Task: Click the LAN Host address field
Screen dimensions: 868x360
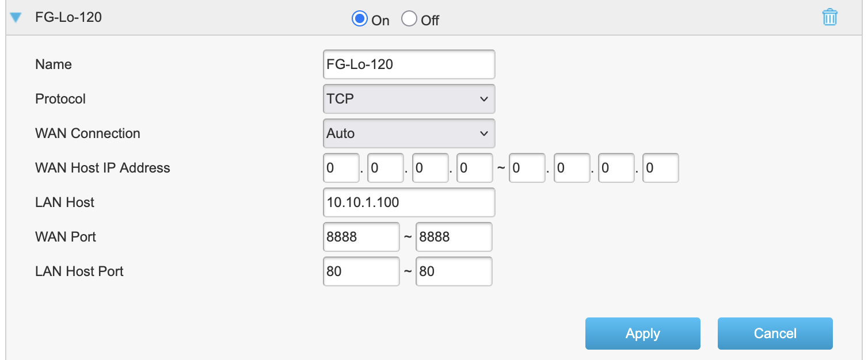Action: pos(409,202)
